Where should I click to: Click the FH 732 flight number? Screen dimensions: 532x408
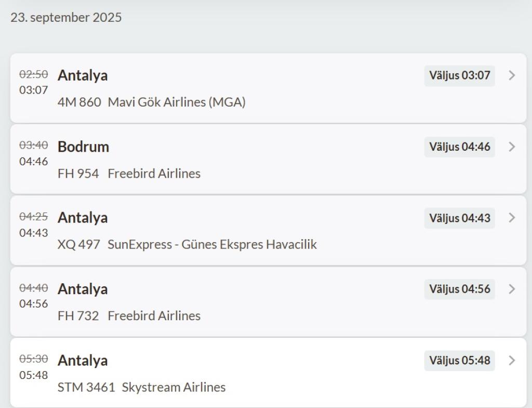pyautogui.click(x=78, y=316)
